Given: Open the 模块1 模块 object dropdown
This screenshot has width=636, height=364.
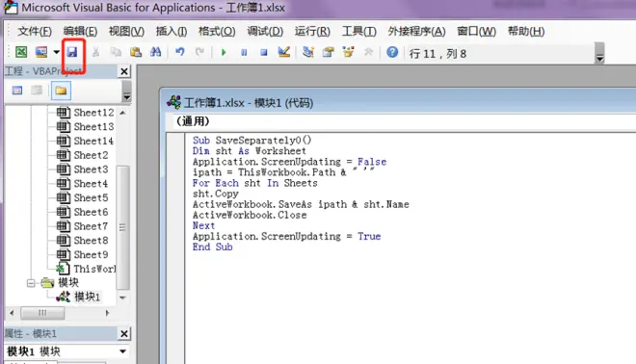Looking at the screenshot, I should 122,351.
